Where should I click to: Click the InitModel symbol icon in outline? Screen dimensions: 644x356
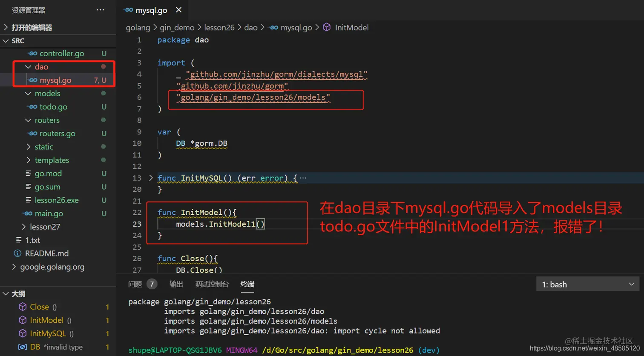pos(23,320)
